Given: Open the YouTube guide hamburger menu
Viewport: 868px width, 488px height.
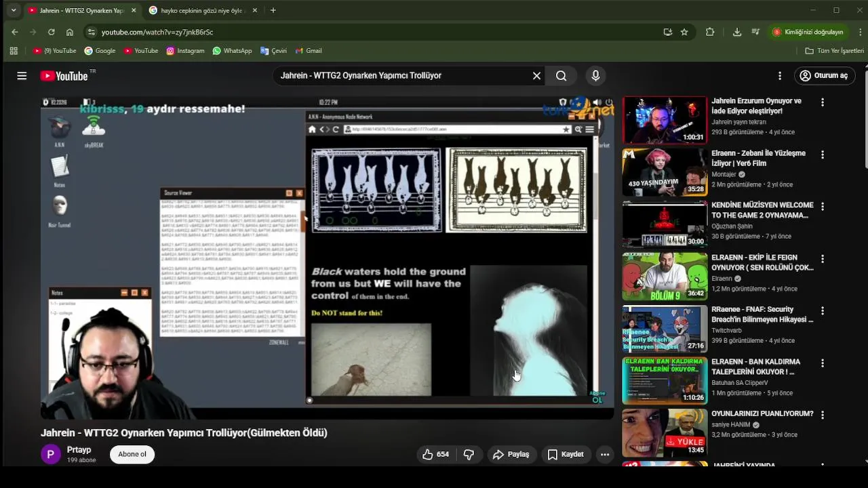Looking at the screenshot, I should 22,76.
